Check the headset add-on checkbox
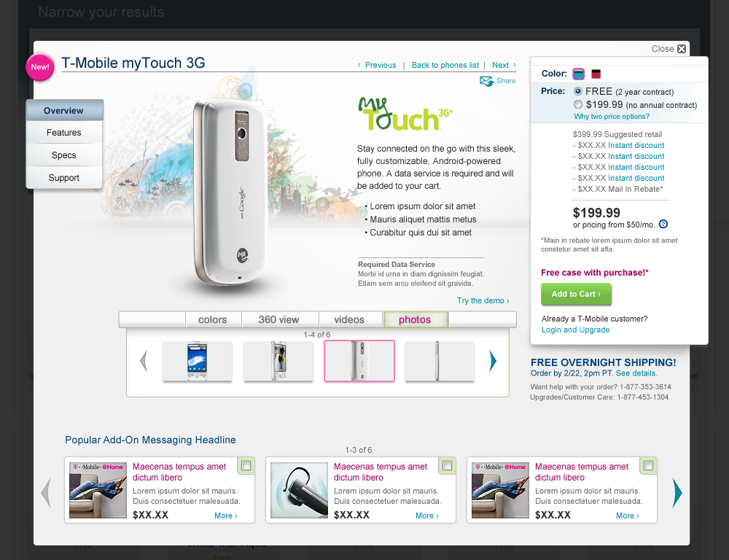This screenshot has width=729, height=560. point(448,466)
